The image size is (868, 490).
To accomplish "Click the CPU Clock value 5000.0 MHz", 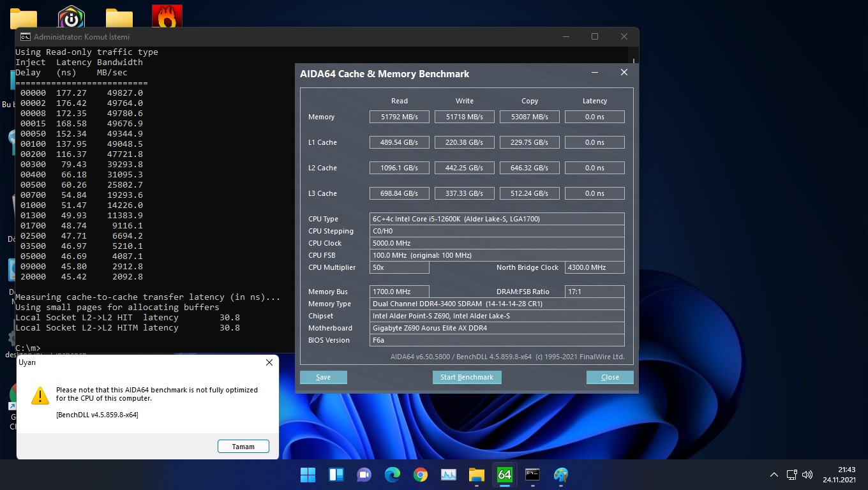I will [497, 243].
